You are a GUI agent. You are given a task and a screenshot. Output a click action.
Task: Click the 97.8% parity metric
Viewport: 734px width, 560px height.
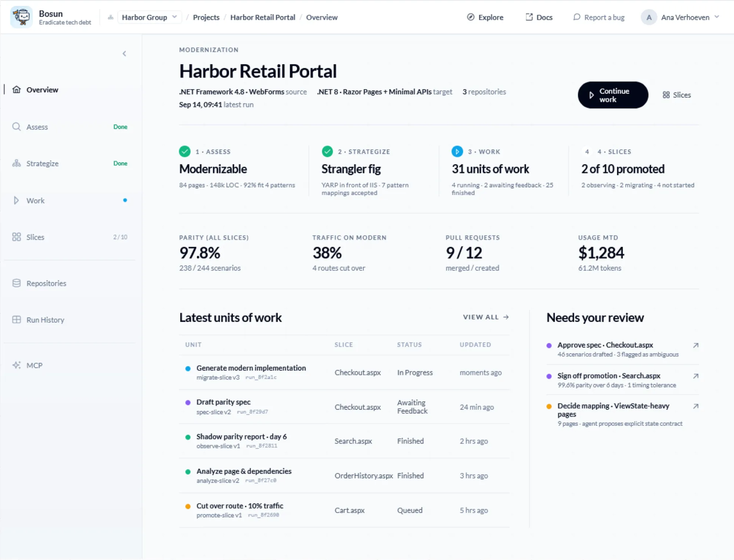[200, 253]
